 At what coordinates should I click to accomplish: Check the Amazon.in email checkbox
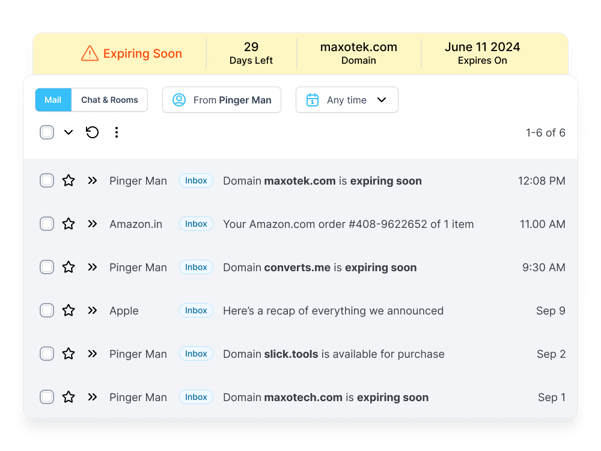pyautogui.click(x=47, y=224)
